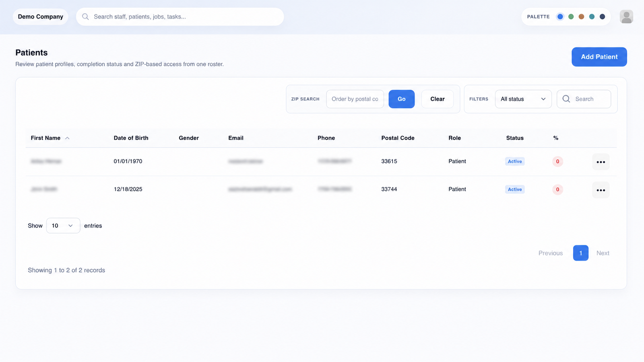Click the 12/18/2025 date of birth cell
Viewport: 644px width, 362px height.
coord(128,189)
